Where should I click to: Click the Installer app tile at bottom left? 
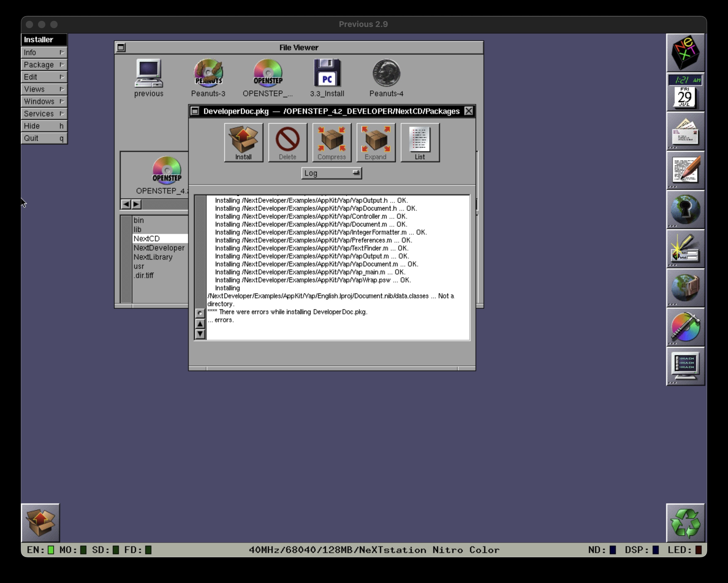coord(40,523)
